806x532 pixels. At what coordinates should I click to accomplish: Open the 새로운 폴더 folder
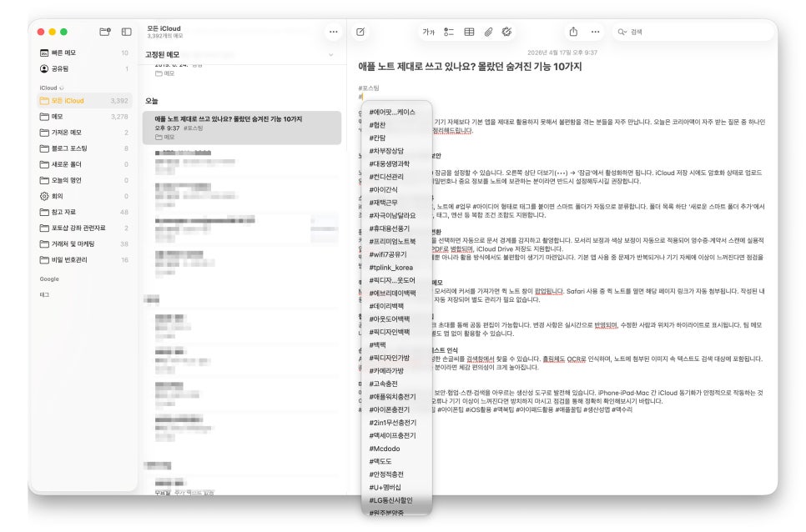point(84,164)
